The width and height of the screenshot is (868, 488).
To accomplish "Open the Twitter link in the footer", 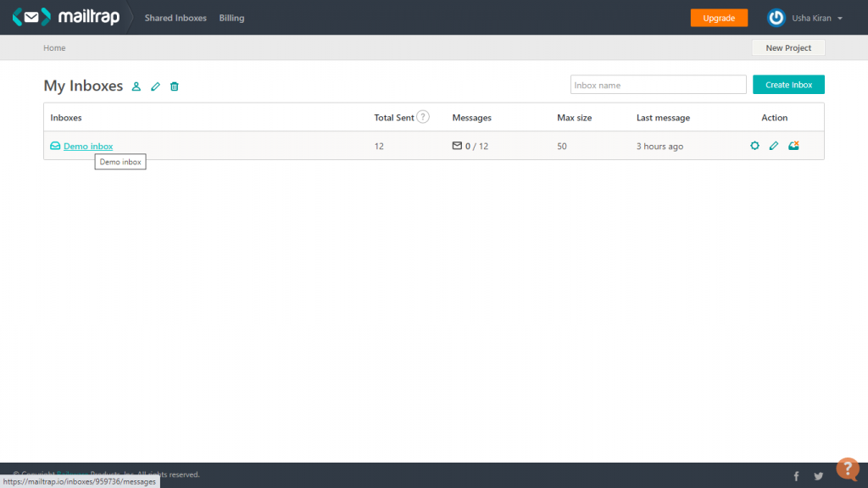I will [818, 476].
